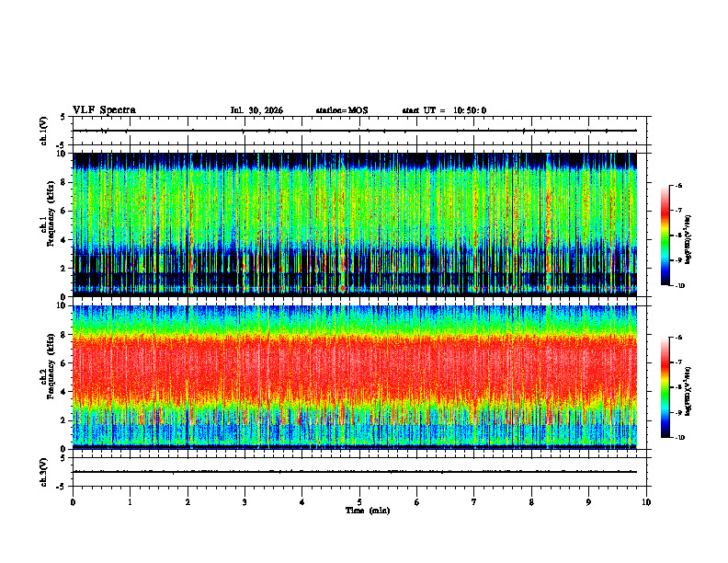
Task: Click the 2 minute tick label on time axis
Action: 188,502
